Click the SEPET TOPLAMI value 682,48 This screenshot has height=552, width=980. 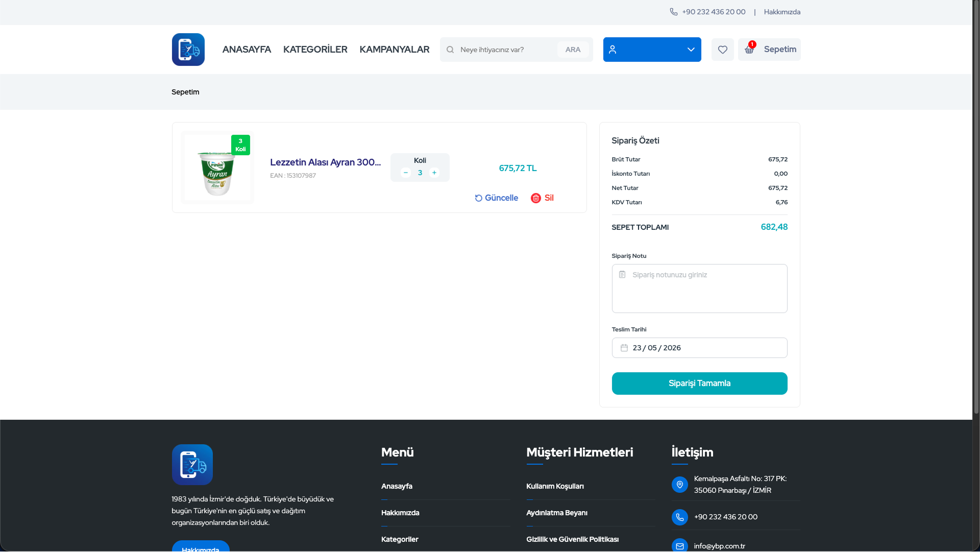pyautogui.click(x=774, y=227)
